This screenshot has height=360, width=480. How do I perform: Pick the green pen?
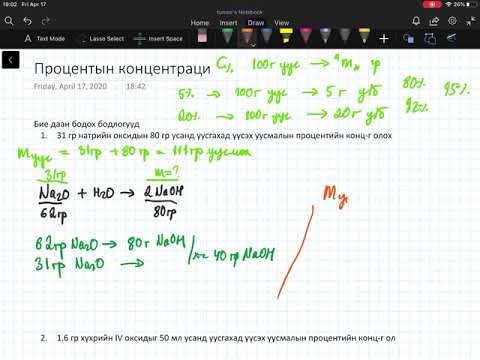pos(227,36)
